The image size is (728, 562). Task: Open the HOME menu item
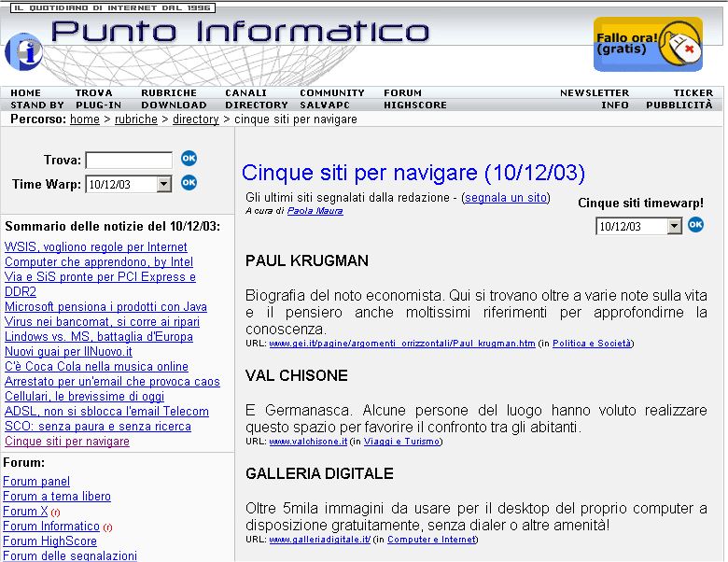[25, 93]
